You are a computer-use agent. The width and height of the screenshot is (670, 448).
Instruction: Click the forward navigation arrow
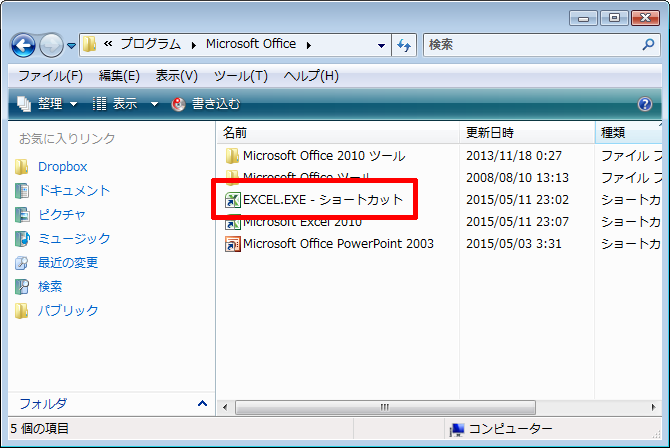coord(51,45)
